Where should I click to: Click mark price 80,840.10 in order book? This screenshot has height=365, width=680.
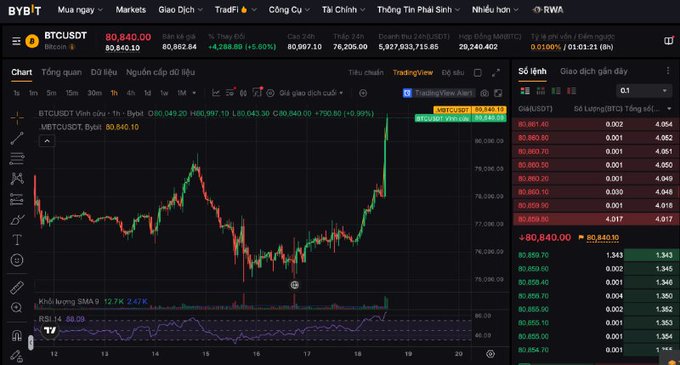(602, 238)
